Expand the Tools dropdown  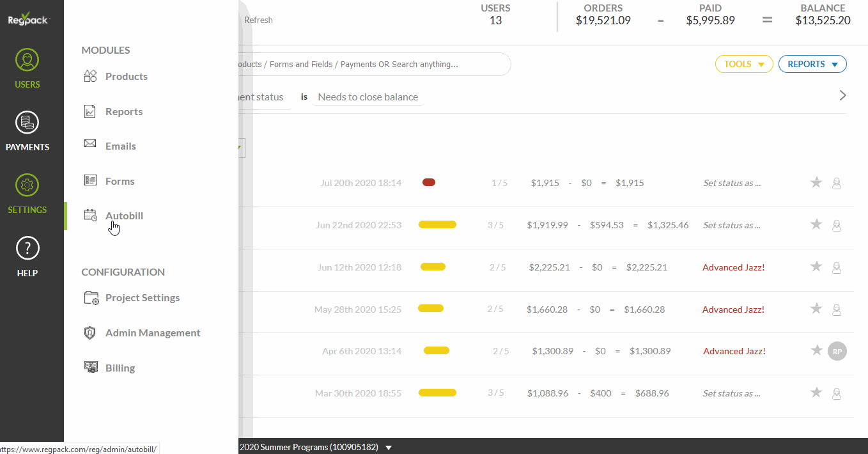tap(743, 64)
